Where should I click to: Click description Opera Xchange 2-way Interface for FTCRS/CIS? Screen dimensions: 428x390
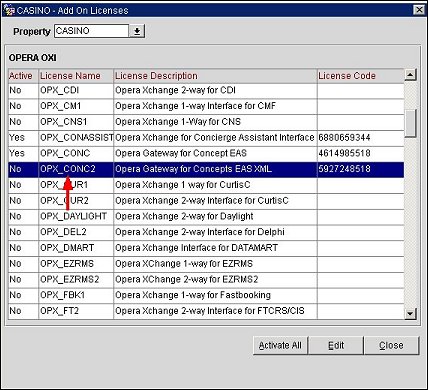coord(210,311)
